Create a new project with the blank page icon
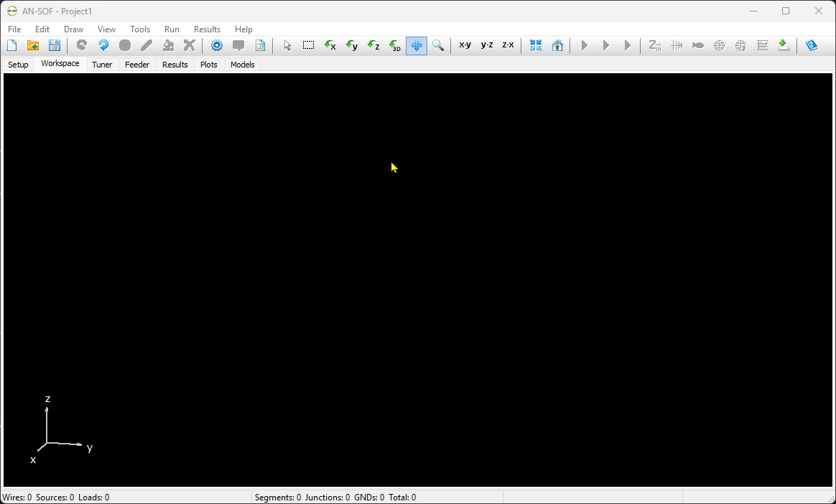The height and width of the screenshot is (504, 836). (x=11, y=46)
